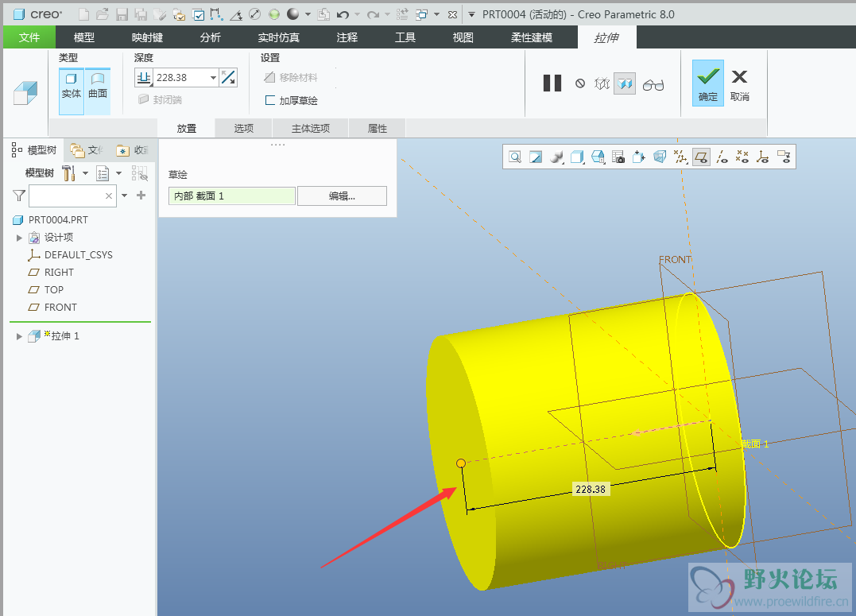This screenshot has height=616, width=856.
Task: Open the 文件 menu
Action: point(29,37)
